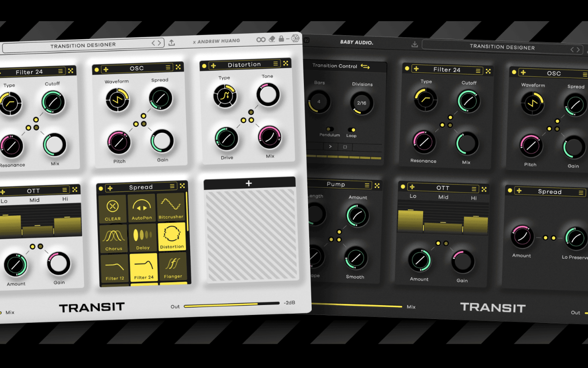Click the eraser icon in the light header
The height and width of the screenshot is (368, 588).
pyautogui.click(x=272, y=39)
